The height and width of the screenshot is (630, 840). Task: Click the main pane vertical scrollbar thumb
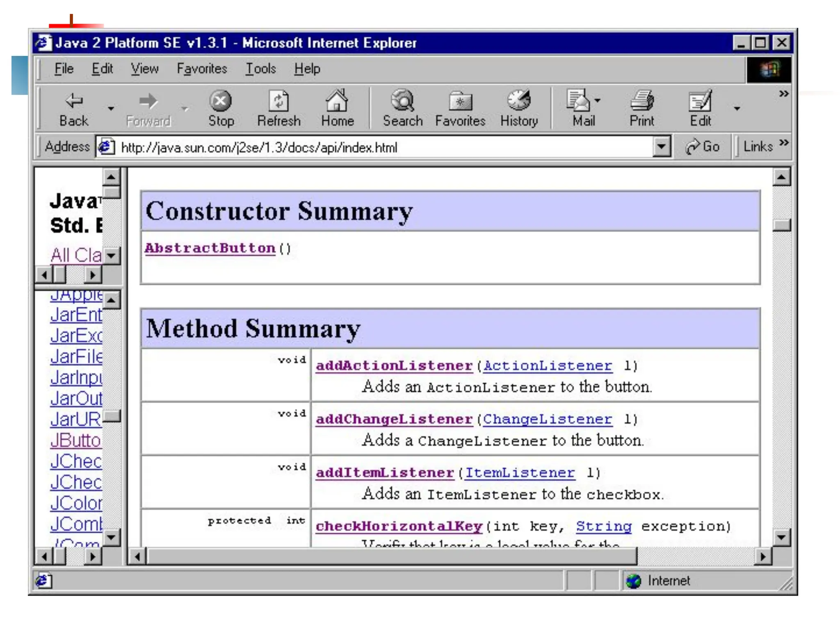point(781,225)
